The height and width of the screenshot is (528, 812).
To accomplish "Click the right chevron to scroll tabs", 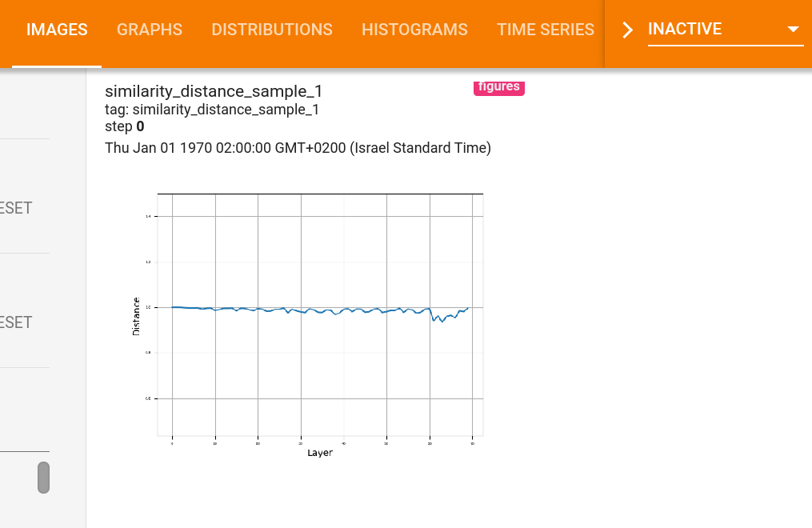I will pos(627,30).
